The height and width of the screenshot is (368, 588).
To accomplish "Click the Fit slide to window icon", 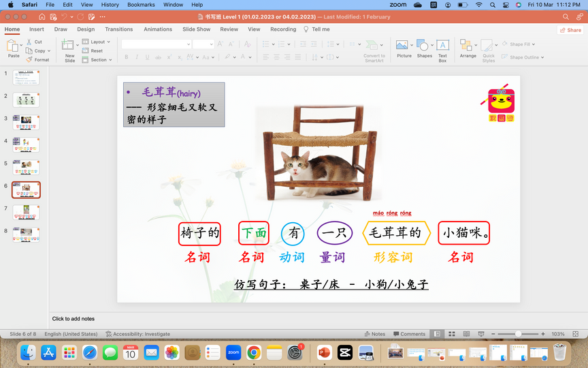I will click(x=574, y=334).
